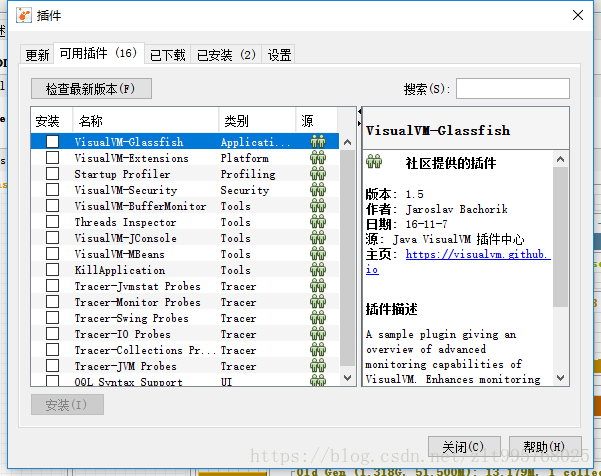Image resolution: width=601 pixels, height=476 pixels.
Task: Click the 安装(I) button
Action: click(67, 405)
